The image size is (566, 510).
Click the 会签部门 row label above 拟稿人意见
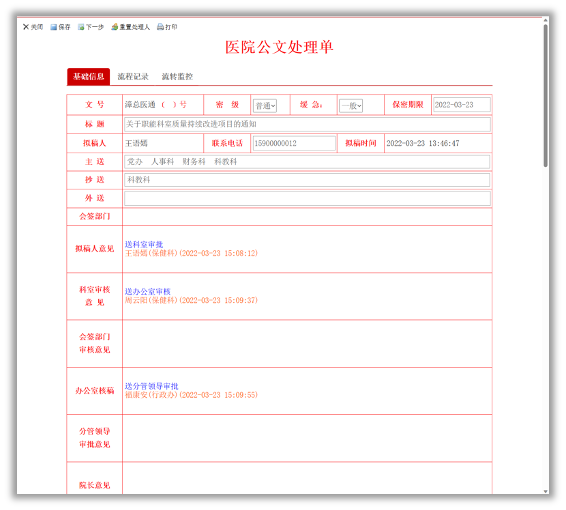[x=95, y=217]
